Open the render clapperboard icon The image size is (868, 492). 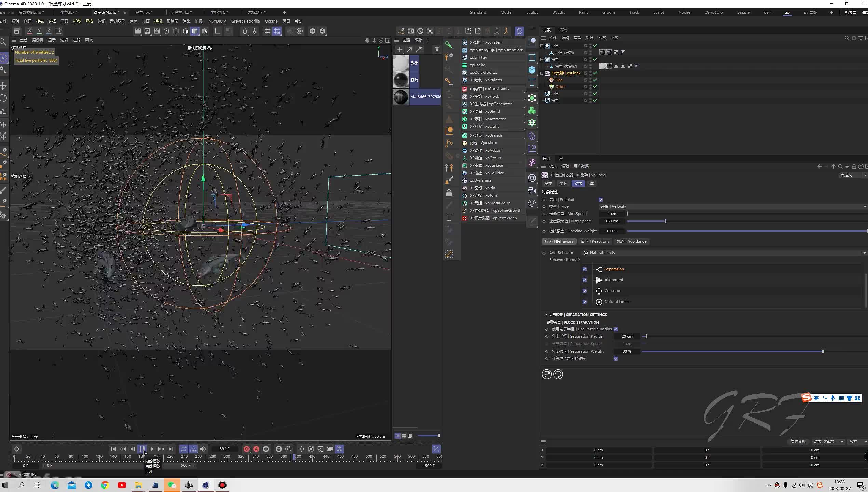(137, 31)
